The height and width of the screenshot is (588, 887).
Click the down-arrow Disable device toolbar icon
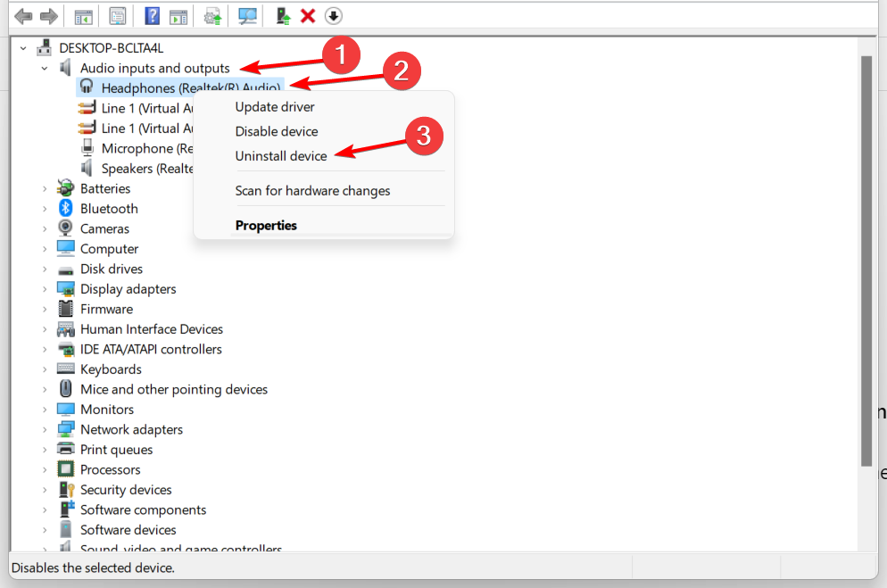click(x=333, y=16)
